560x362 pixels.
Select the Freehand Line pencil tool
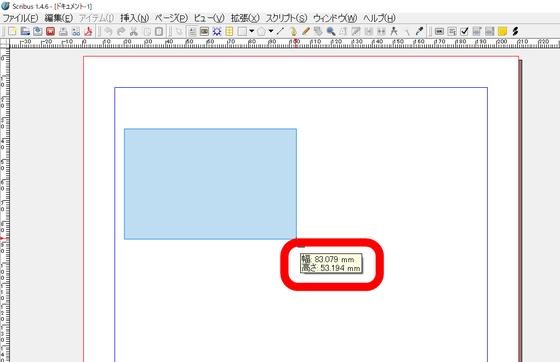point(306,31)
